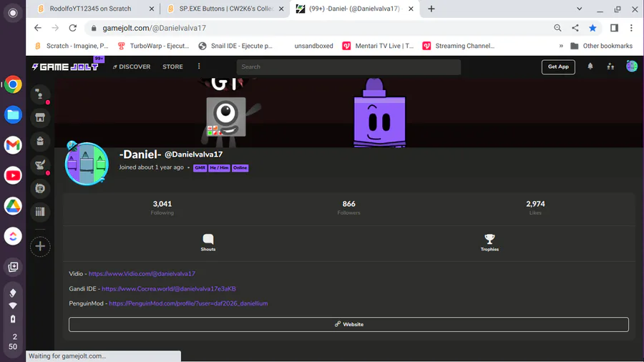Close the SP.EXE Buttons tab
Screen dimensions: 644x362
(x=281, y=9)
